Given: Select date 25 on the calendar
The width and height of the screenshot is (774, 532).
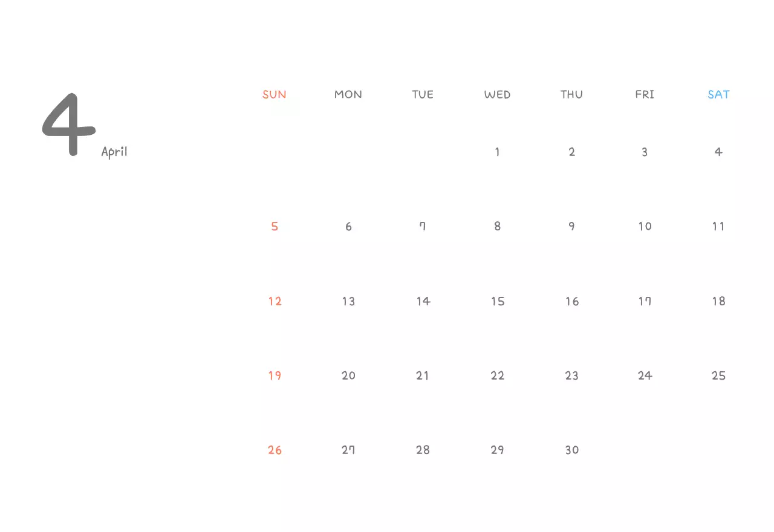Looking at the screenshot, I should coord(718,375).
